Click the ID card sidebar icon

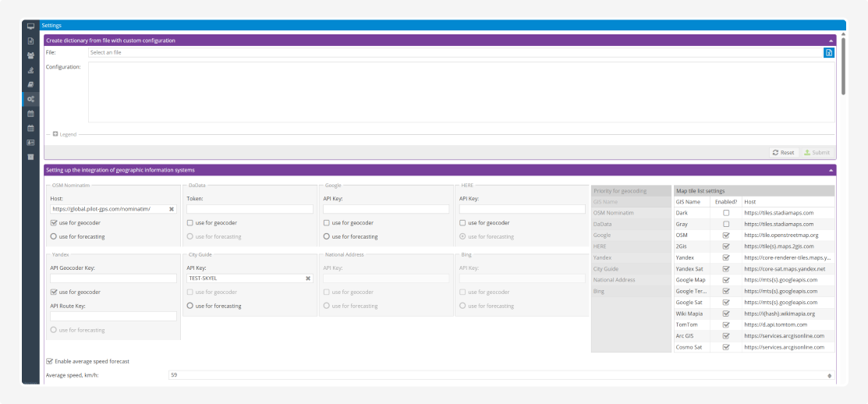(30, 143)
